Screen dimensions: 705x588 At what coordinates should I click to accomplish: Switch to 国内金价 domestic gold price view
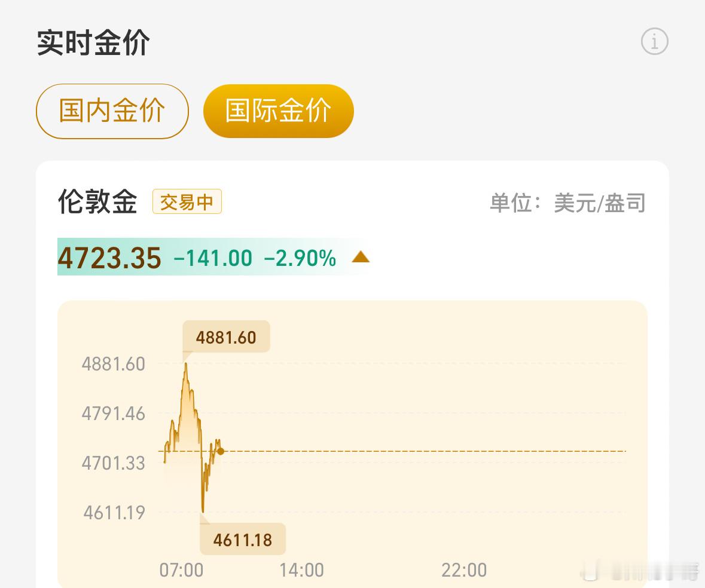coord(112,111)
